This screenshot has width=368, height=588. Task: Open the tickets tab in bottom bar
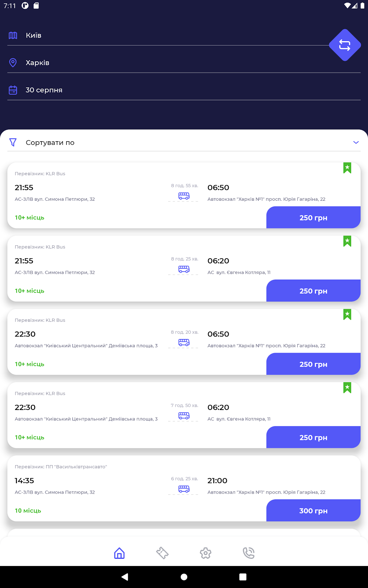point(162,553)
